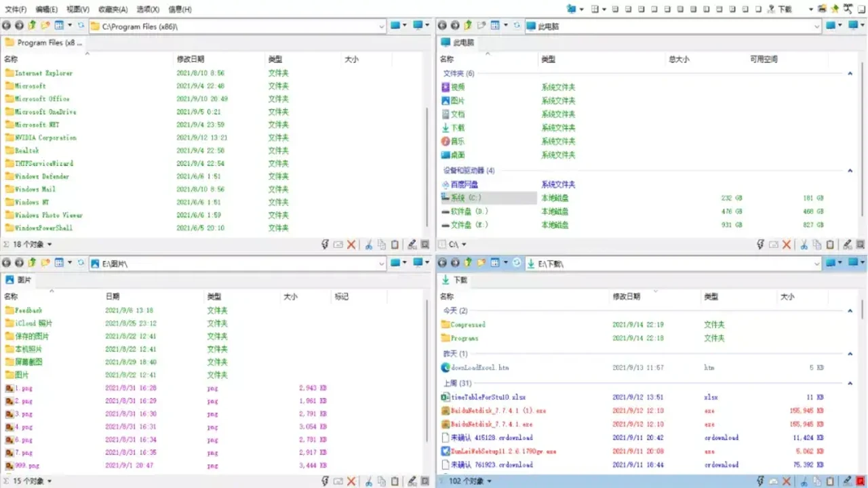Open the E:\下载\ address bar dropdown
This screenshot has width=868, height=488.
coord(816,263)
